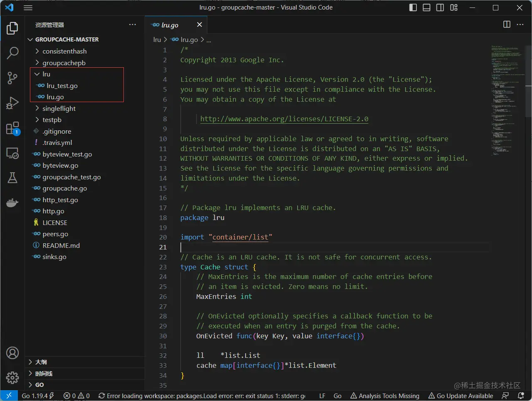Open the Testing flask icon view
The height and width of the screenshot is (401, 532).
click(12, 178)
